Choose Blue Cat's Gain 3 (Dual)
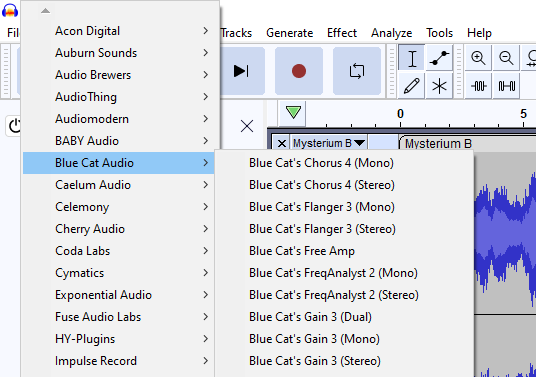Screen dimensions: 536x377 (344, 317)
